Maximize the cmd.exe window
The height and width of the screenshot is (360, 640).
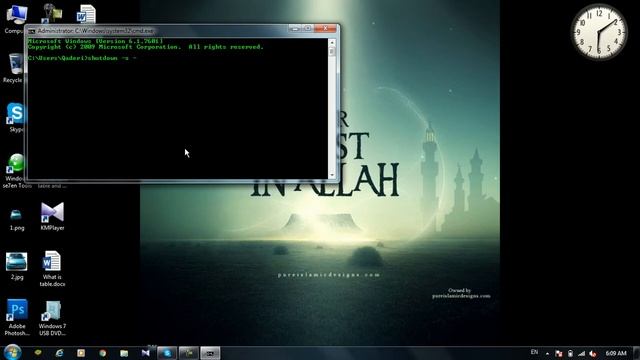coord(307,28)
